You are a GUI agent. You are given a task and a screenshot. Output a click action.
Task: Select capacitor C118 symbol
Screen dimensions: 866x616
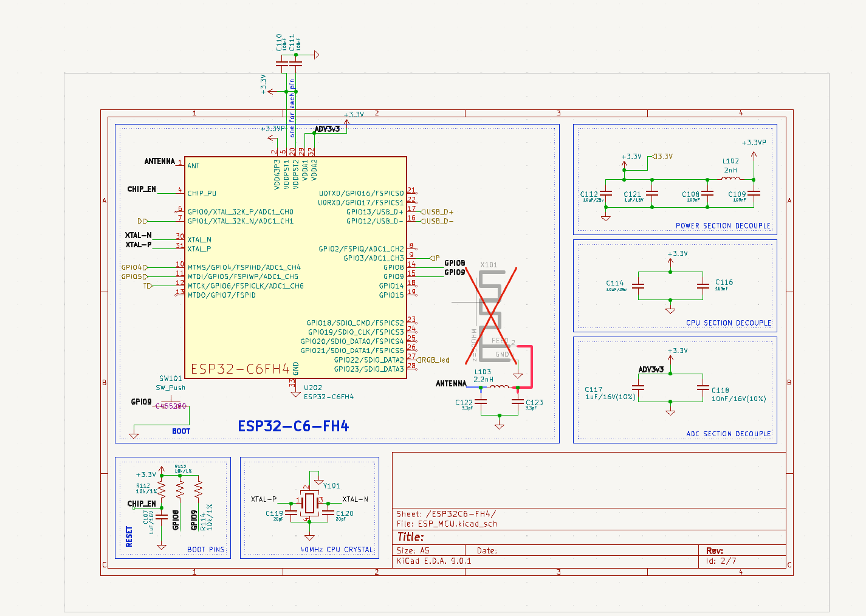pyautogui.click(x=703, y=387)
